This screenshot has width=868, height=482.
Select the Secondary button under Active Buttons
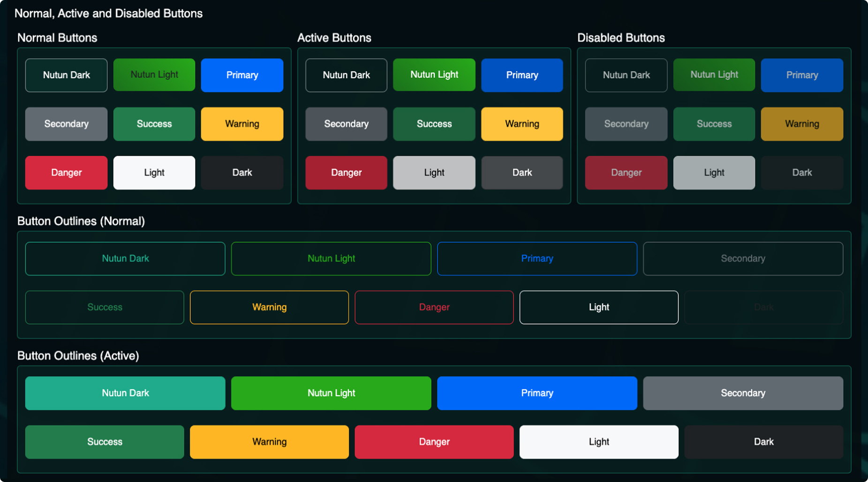pyautogui.click(x=346, y=124)
